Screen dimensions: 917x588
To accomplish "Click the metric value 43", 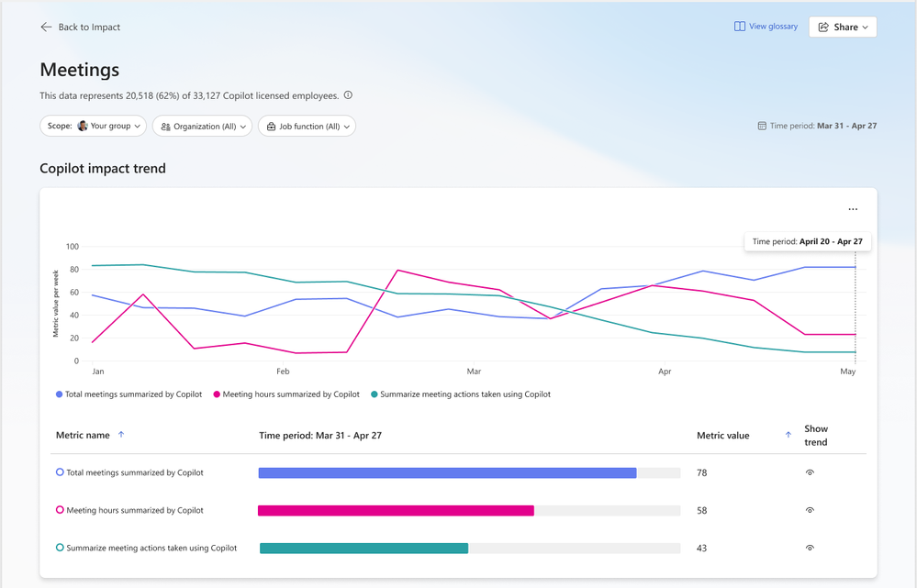I will (702, 549).
